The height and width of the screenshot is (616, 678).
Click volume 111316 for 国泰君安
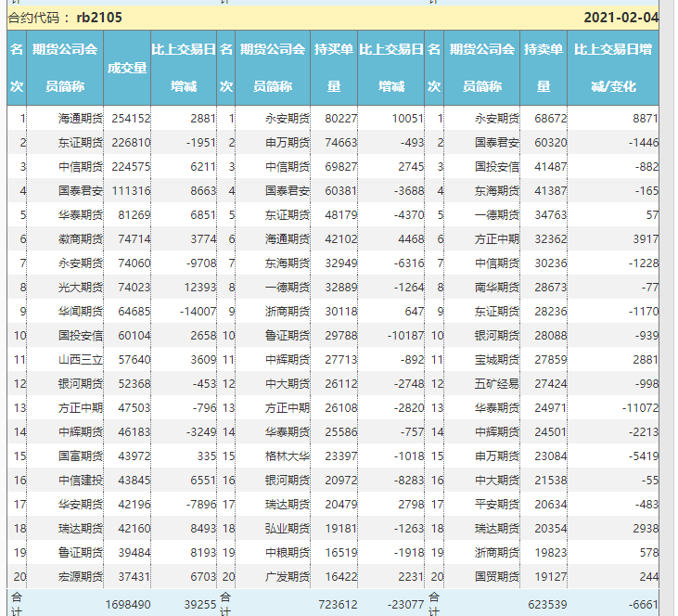[x=131, y=191]
